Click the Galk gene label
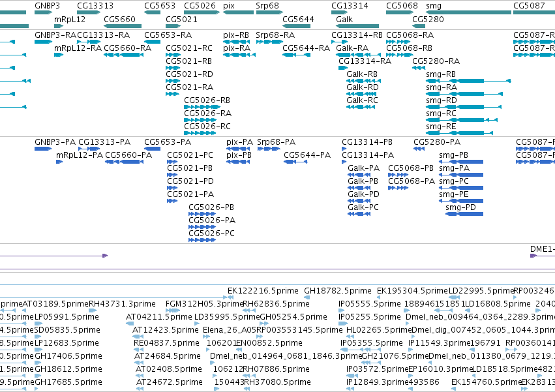 [344, 19]
